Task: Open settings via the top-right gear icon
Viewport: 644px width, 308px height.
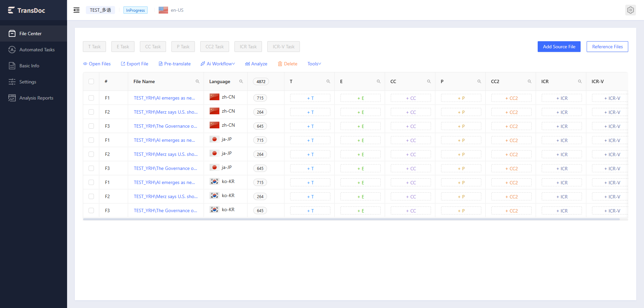Action: pyautogui.click(x=631, y=10)
